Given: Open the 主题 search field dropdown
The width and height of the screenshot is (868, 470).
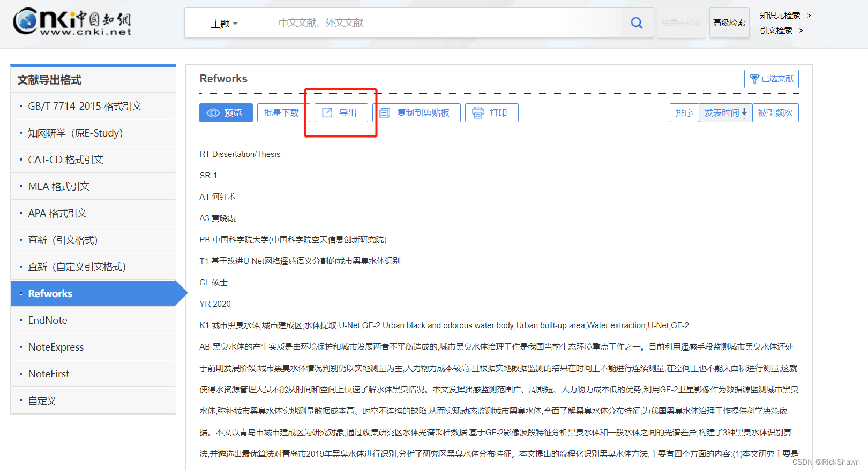Looking at the screenshot, I should pos(224,24).
